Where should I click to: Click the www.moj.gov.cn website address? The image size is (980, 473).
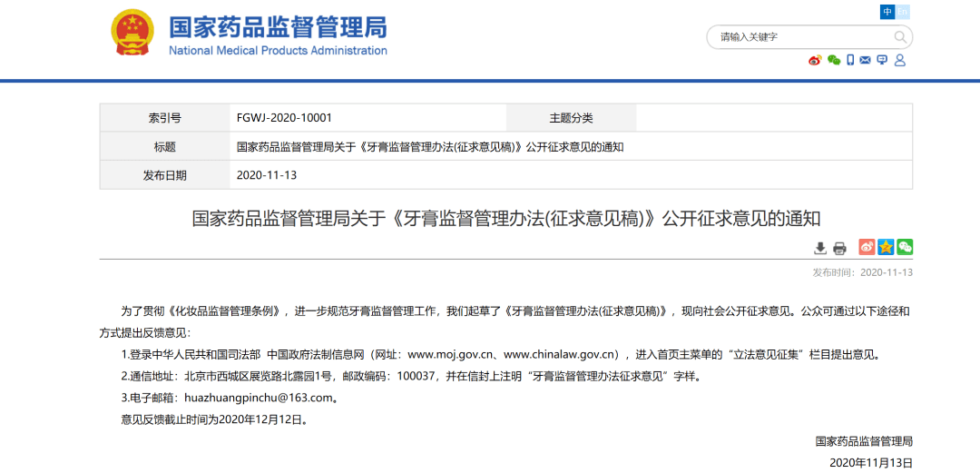click(448, 354)
